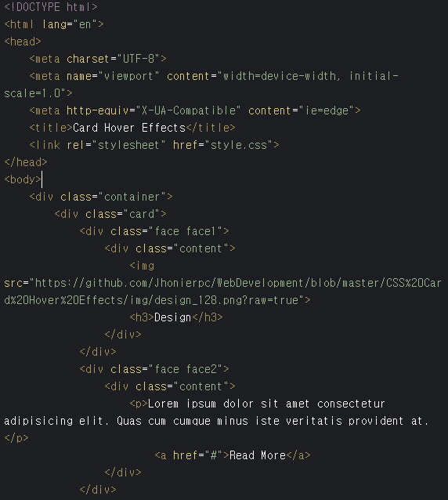Click the closing head tag
Viewport: 448px width, 500px height.
[26, 162]
